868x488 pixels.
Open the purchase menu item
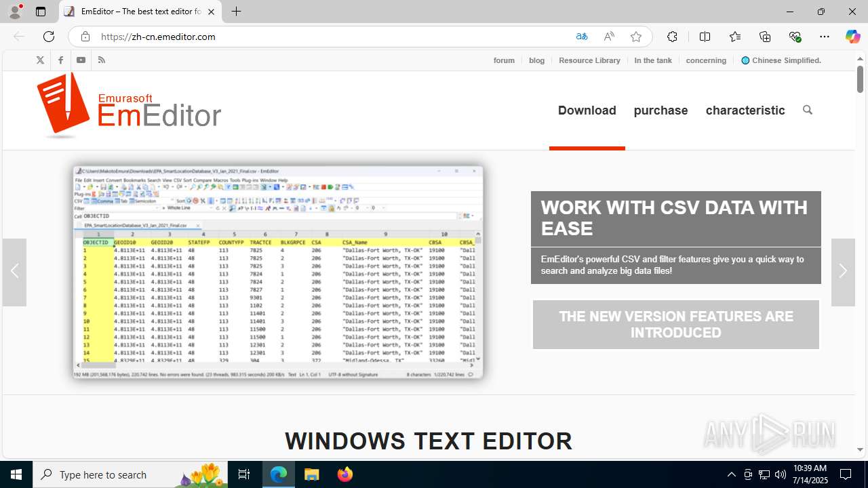660,110
